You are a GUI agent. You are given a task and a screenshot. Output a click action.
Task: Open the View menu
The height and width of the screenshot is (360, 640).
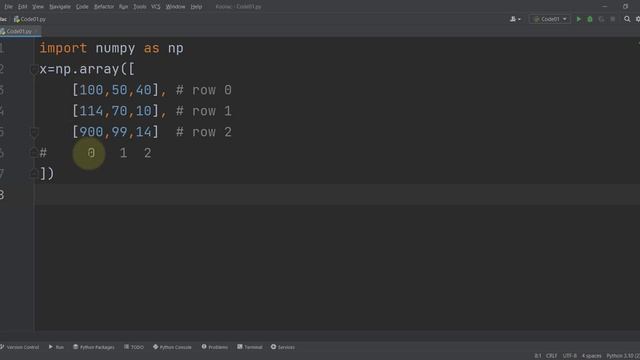(x=38, y=7)
